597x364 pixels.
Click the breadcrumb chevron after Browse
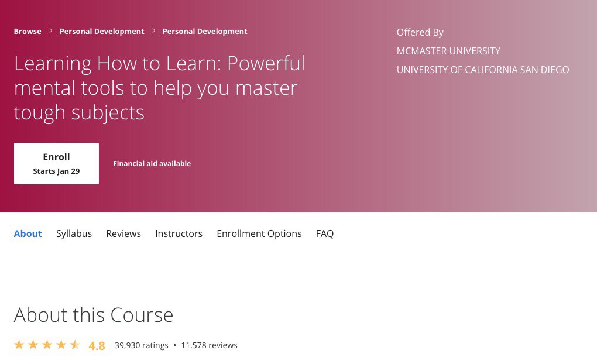point(50,31)
